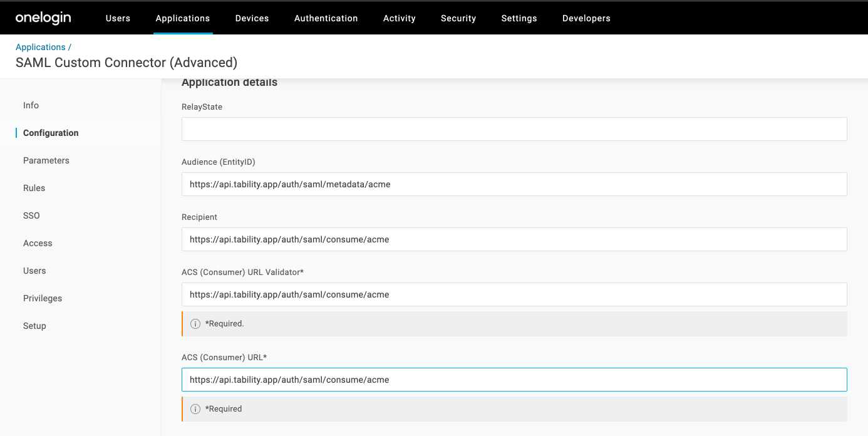
Task: Open the Authentication menu
Action: (326, 18)
